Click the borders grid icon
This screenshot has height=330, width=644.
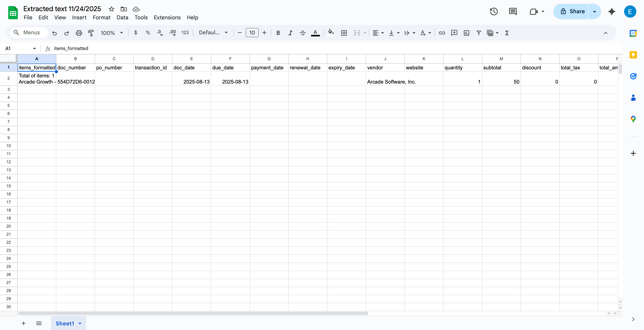[344, 33]
